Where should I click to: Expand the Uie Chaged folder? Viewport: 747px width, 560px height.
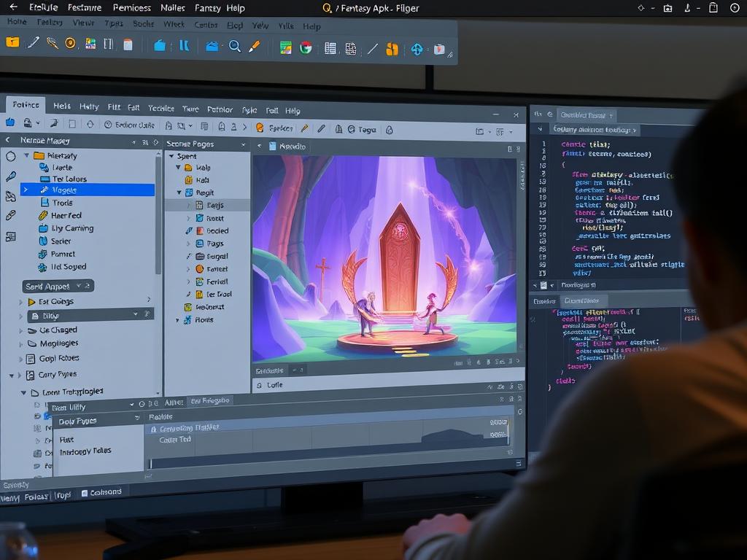pos(21,330)
